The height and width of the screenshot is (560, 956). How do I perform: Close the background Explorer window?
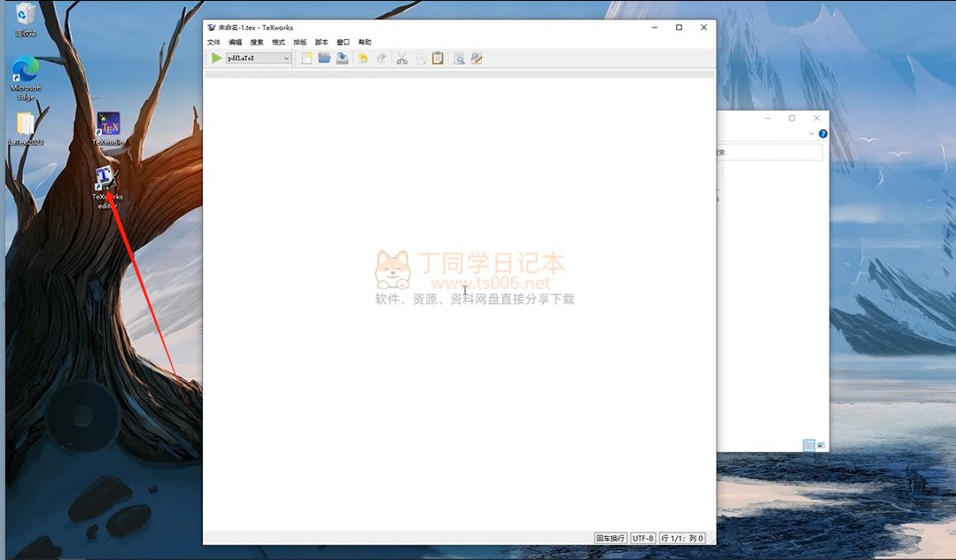[816, 118]
